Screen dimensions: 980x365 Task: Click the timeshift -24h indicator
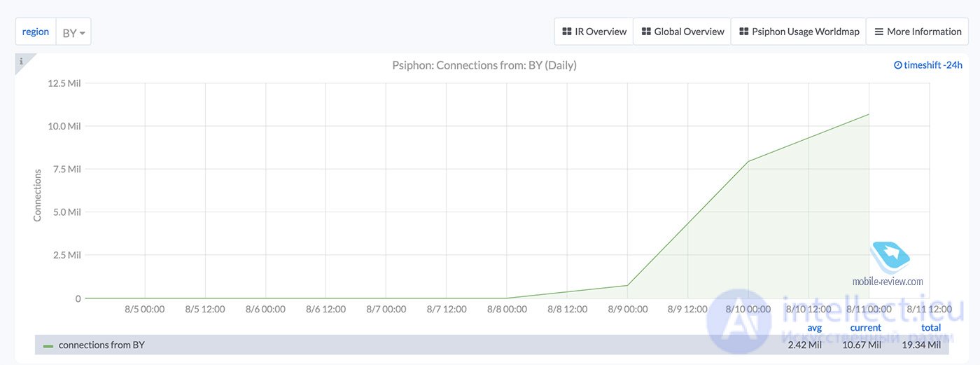click(x=928, y=65)
